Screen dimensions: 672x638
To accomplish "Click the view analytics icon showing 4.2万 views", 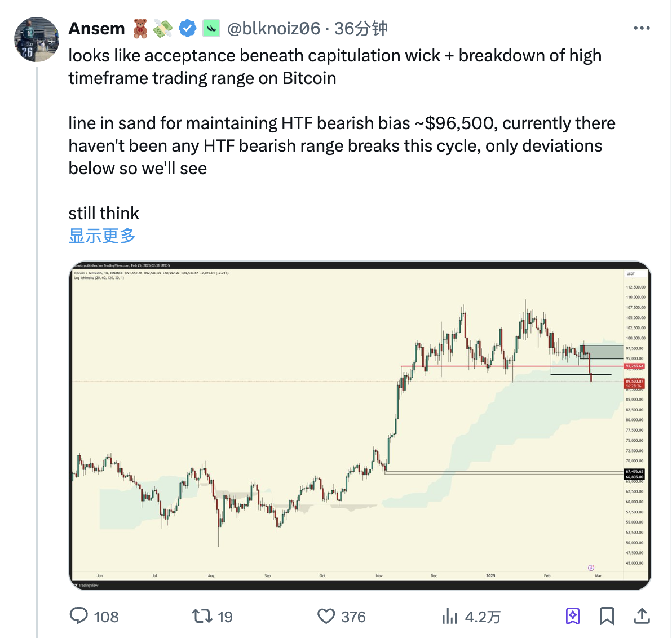I will pos(450,617).
